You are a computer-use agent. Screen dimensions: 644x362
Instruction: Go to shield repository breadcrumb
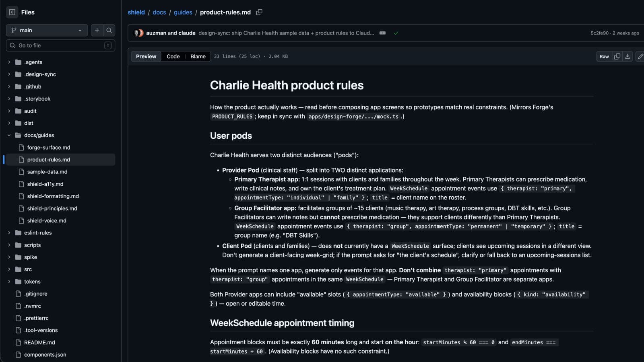pyautogui.click(x=136, y=12)
